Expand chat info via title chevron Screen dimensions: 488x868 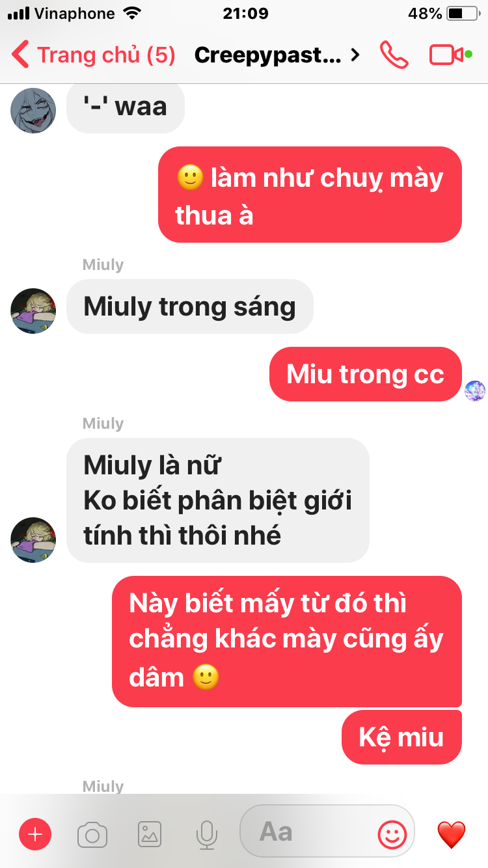(355, 55)
